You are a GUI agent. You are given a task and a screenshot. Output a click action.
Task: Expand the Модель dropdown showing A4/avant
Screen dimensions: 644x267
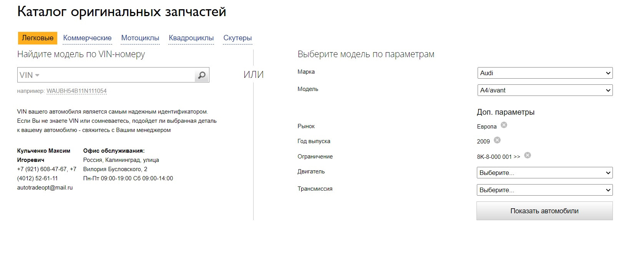point(544,90)
